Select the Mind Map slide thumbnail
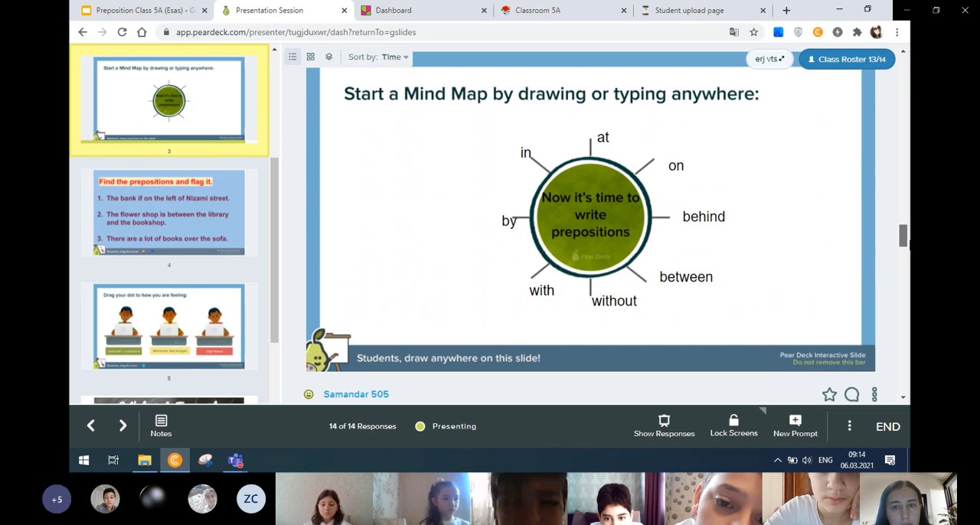This screenshot has height=525, width=980. [x=169, y=99]
